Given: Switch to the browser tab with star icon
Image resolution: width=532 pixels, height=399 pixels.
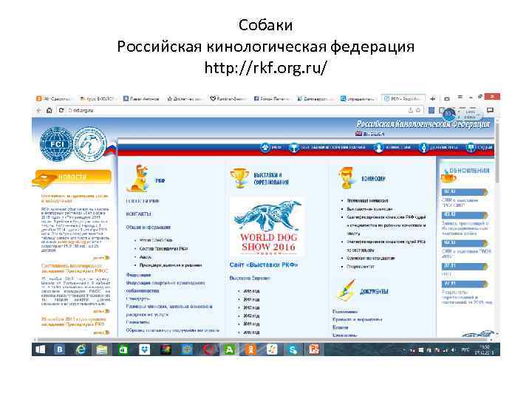Looking at the screenshot, I should point(185,99).
